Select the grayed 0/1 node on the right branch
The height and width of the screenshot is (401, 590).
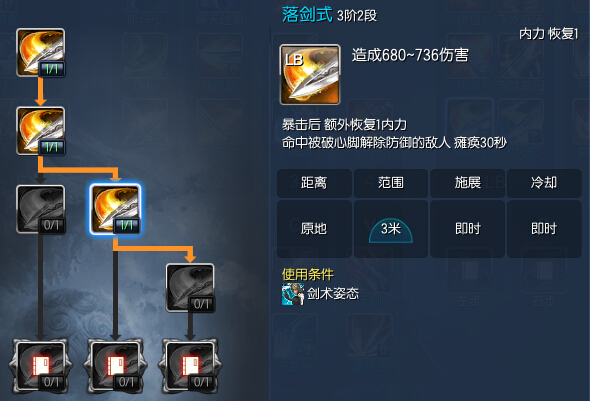pyautogui.click(x=190, y=288)
